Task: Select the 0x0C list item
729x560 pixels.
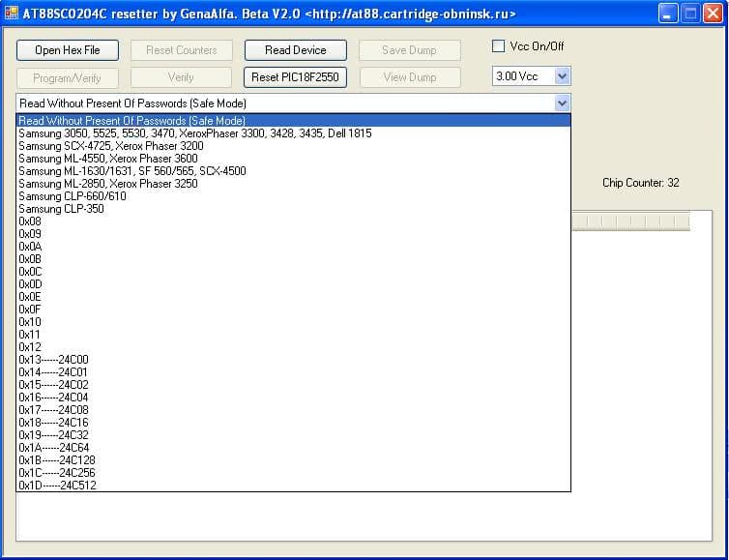Action: (293, 272)
